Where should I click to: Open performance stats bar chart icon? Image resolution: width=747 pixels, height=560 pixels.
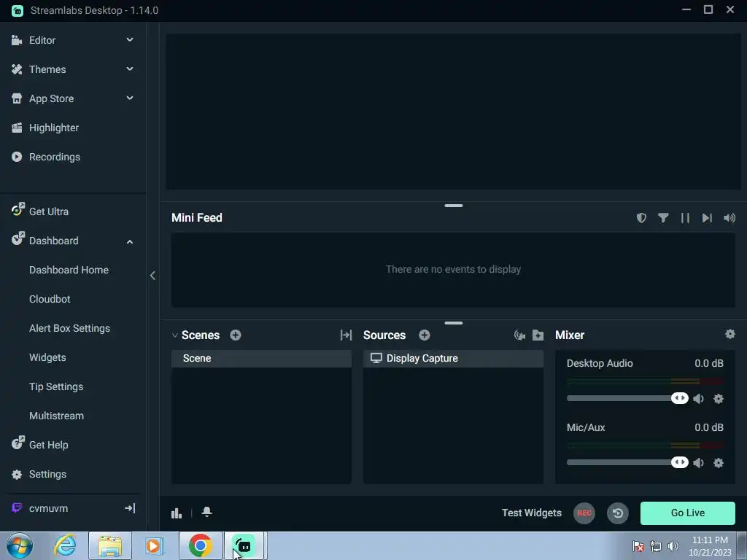(x=177, y=513)
